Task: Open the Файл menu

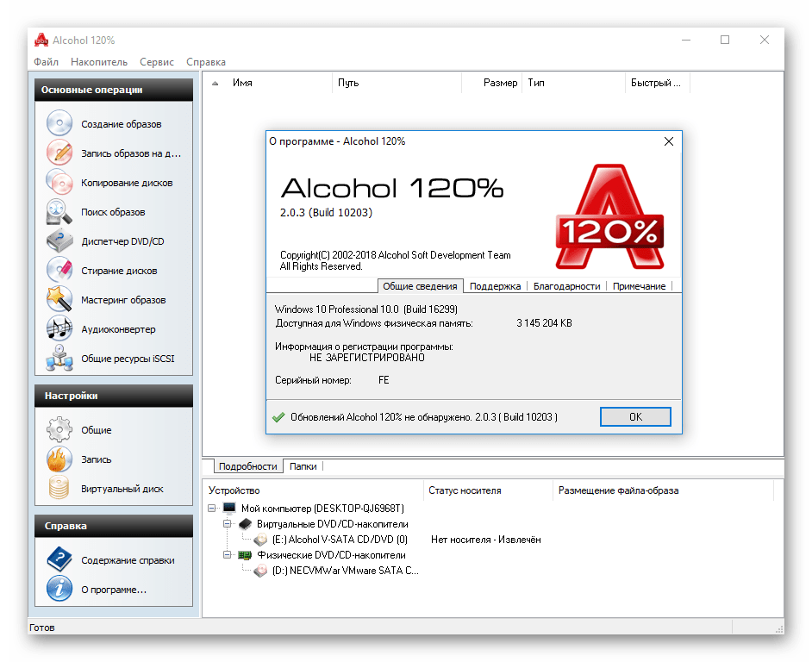Action: point(46,62)
